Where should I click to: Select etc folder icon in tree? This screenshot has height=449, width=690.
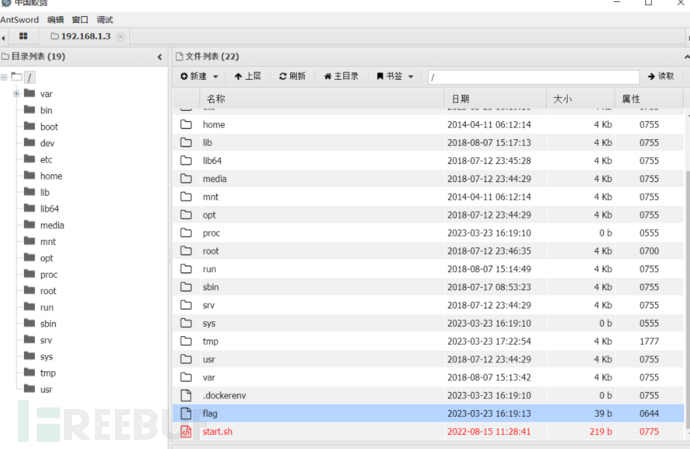pos(29,158)
